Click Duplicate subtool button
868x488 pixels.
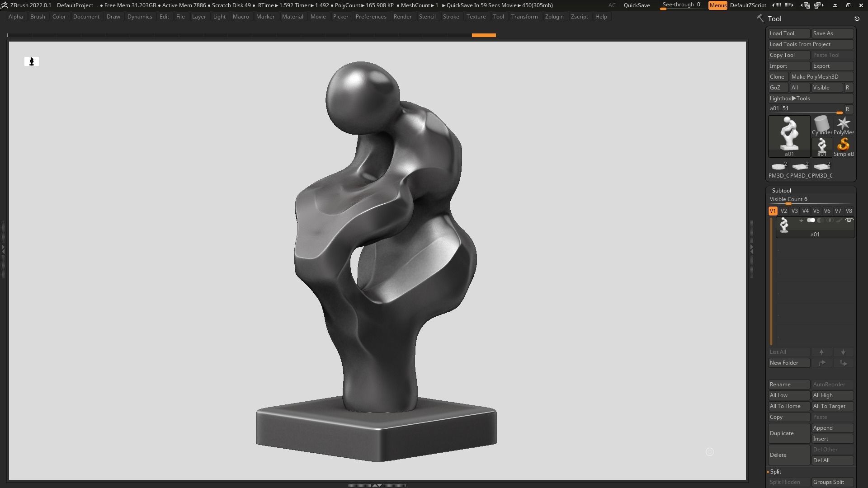coord(789,433)
